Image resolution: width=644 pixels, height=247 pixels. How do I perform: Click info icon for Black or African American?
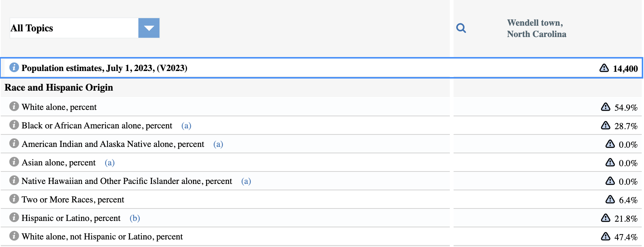pos(14,125)
